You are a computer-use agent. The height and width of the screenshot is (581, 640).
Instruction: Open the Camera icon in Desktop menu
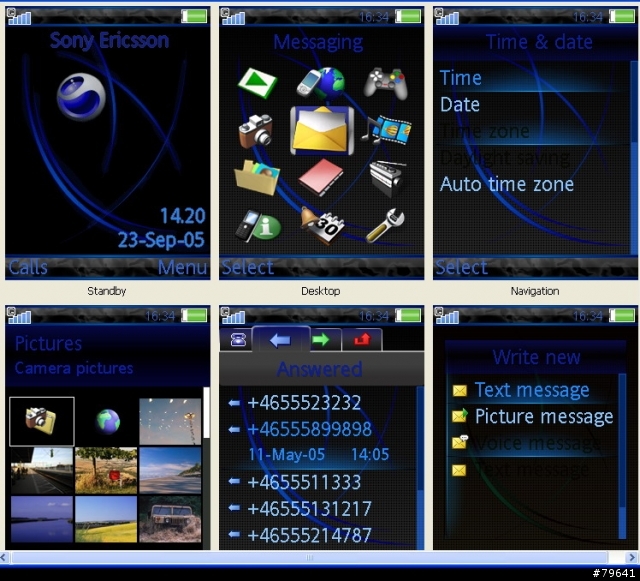256,131
